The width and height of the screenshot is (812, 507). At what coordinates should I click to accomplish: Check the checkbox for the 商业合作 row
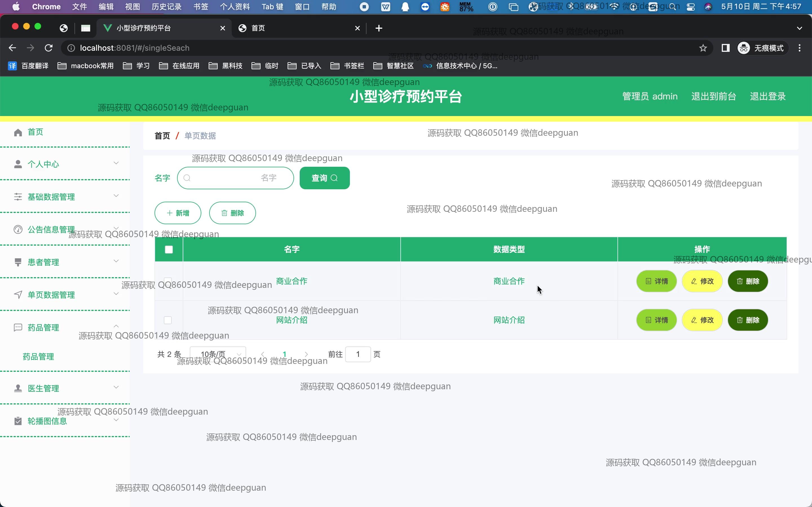[x=168, y=281]
